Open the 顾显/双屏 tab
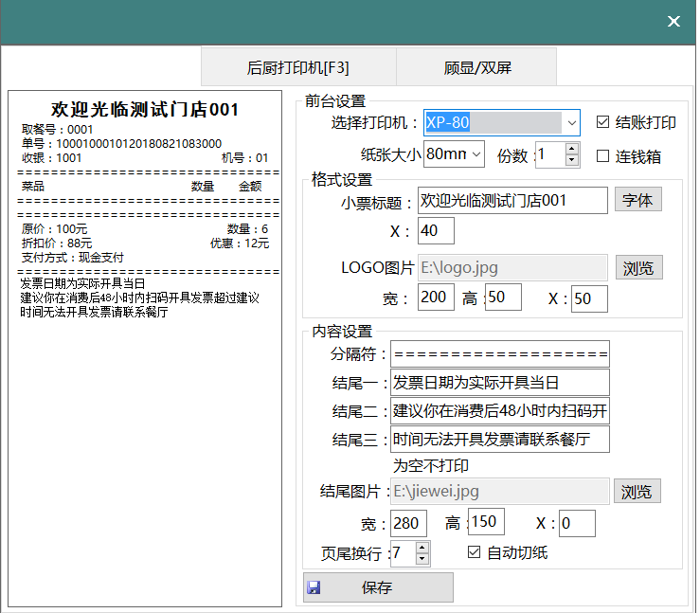This screenshot has height=613, width=700. pos(476,68)
